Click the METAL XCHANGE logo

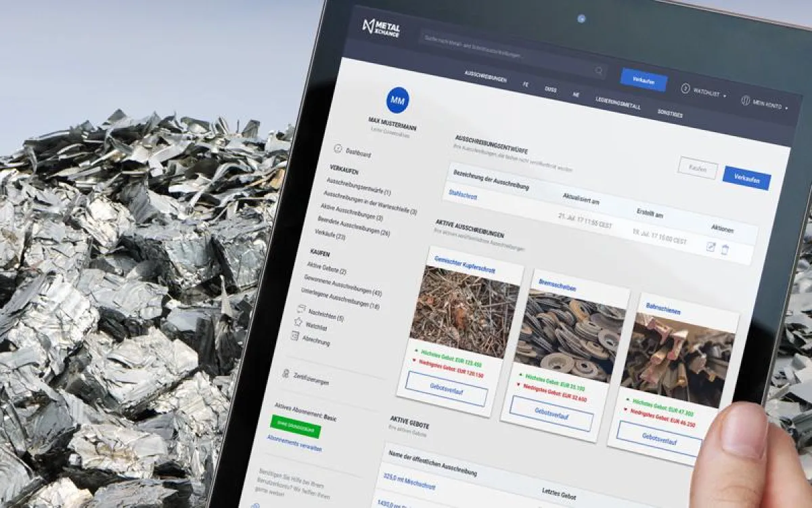pyautogui.click(x=382, y=28)
